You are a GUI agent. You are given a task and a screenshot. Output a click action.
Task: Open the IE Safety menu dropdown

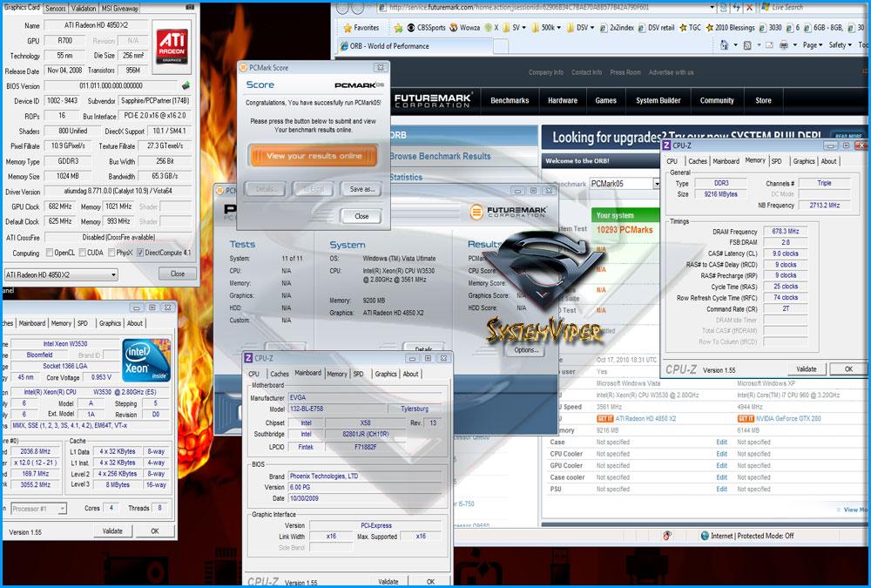pos(841,45)
